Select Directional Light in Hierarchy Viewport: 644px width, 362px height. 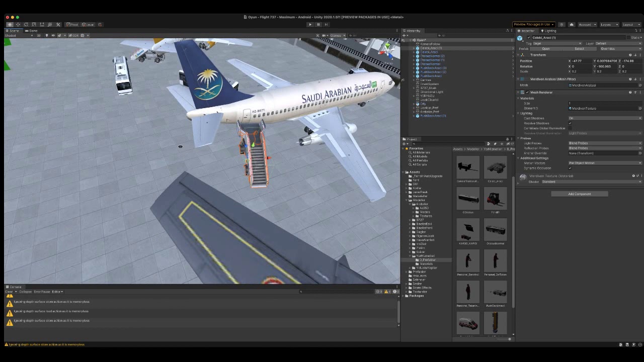click(x=432, y=92)
